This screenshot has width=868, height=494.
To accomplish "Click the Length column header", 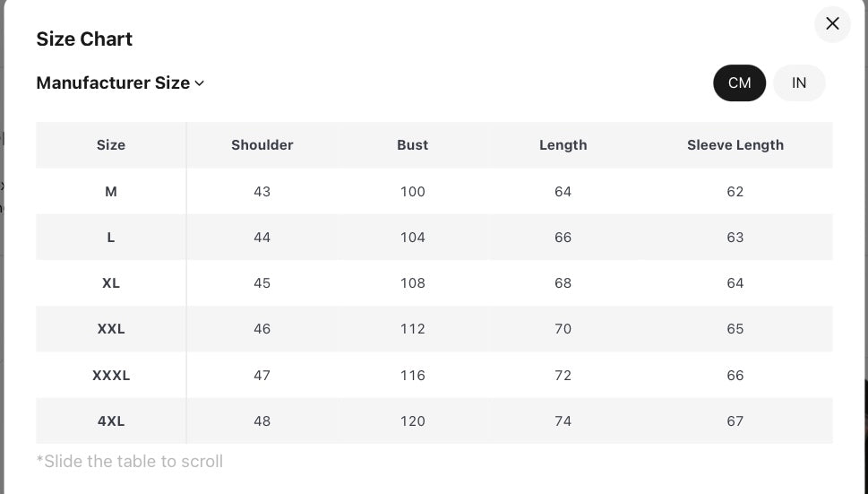I will pos(563,144).
